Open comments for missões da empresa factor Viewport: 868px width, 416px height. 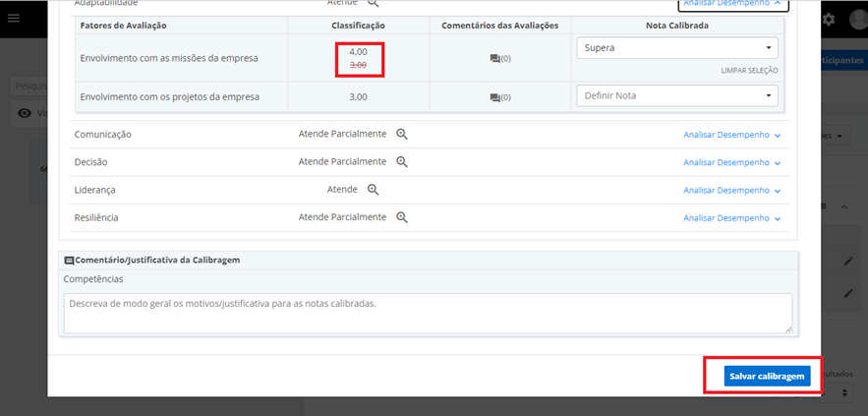pos(499,59)
